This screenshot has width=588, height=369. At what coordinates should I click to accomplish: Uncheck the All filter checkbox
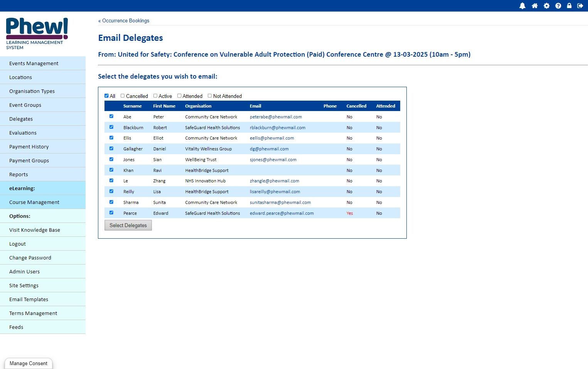point(106,96)
